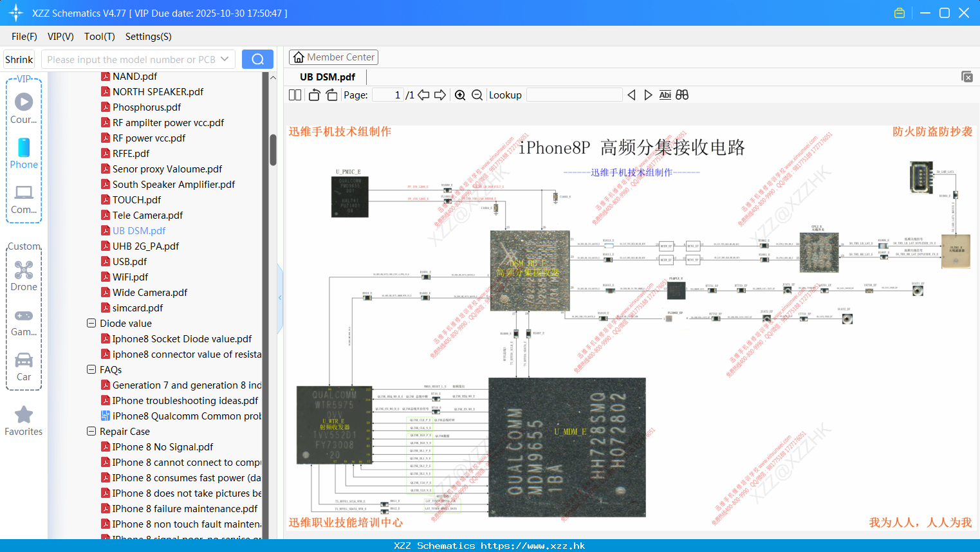The image size is (980, 552).
Task: Open the File(F) menu
Action: coord(24,37)
